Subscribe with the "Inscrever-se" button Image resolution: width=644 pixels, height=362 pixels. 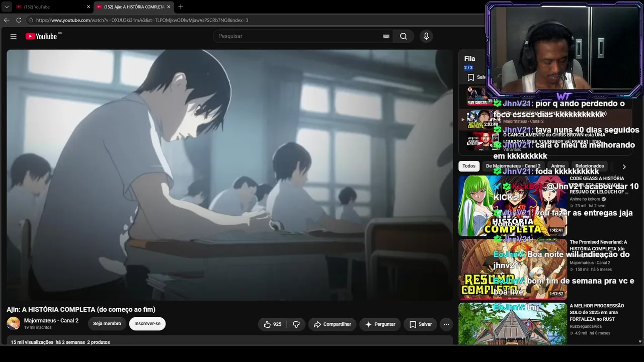(147, 324)
